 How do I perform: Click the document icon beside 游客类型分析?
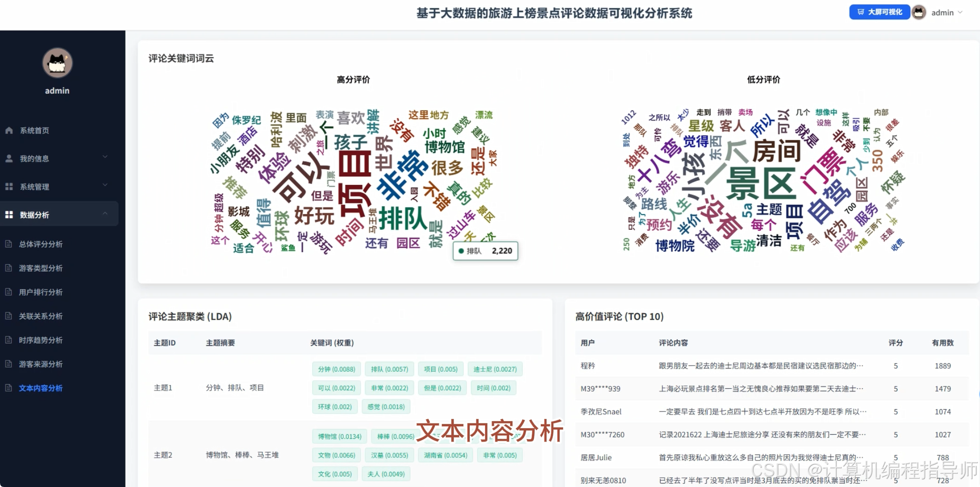8,268
